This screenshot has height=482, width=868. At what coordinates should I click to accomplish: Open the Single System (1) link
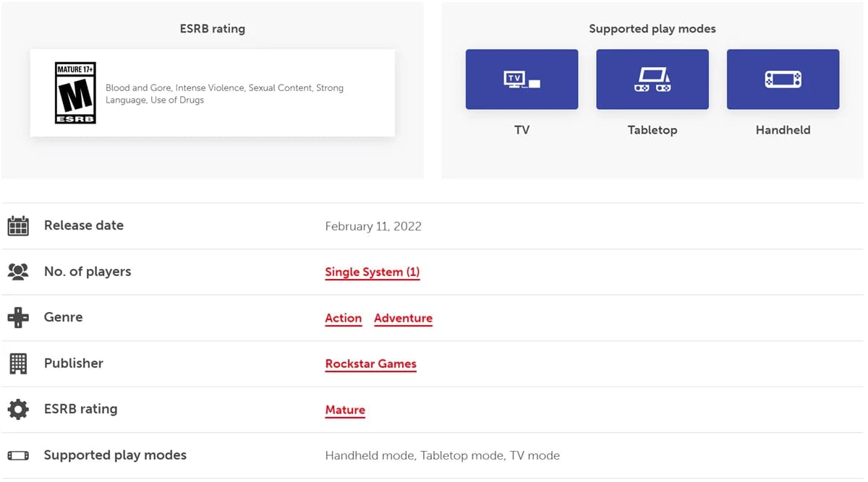pos(372,272)
